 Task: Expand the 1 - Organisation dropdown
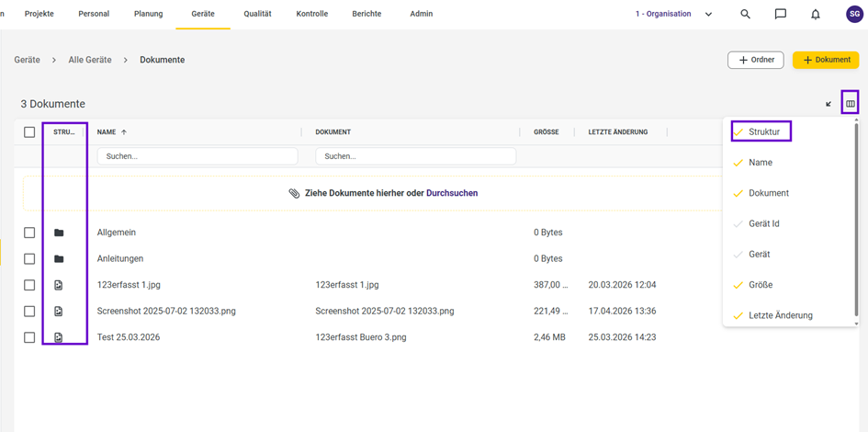708,15
